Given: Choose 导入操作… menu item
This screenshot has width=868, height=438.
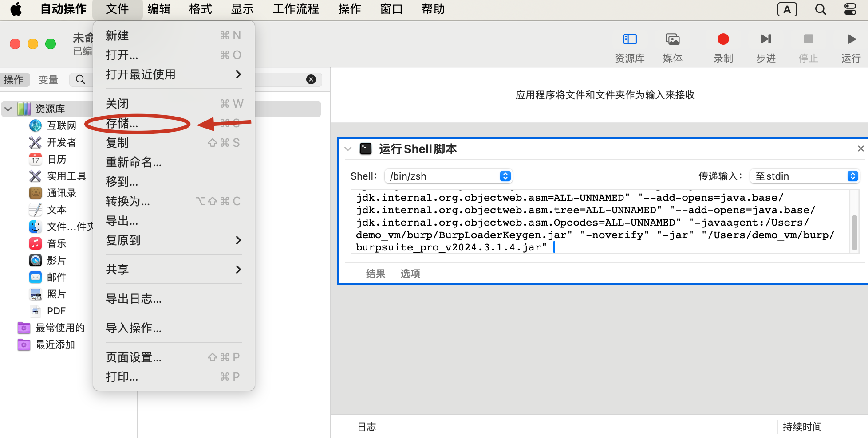Looking at the screenshot, I should tap(174, 328).
